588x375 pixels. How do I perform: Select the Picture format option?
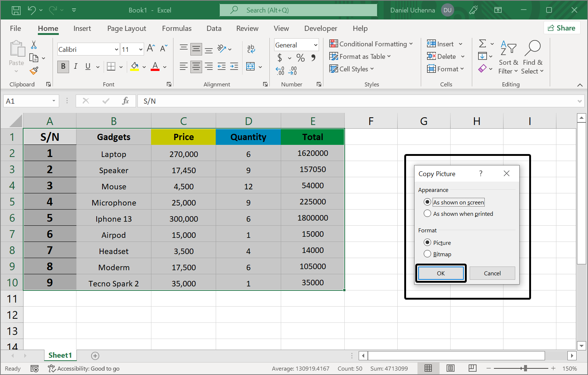pyautogui.click(x=427, y=242)
